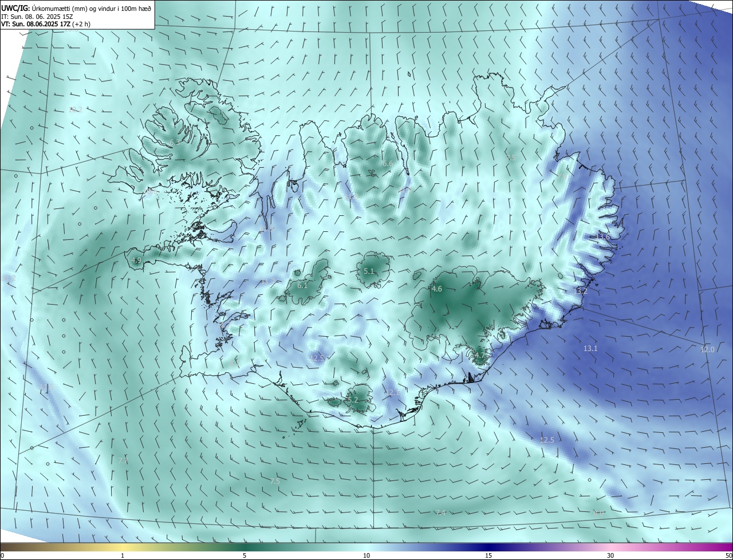This screenshot has height=560, width=733.
Task: Select the 12.1 value label
Action: pyautogui.click(x=393, y=392)
